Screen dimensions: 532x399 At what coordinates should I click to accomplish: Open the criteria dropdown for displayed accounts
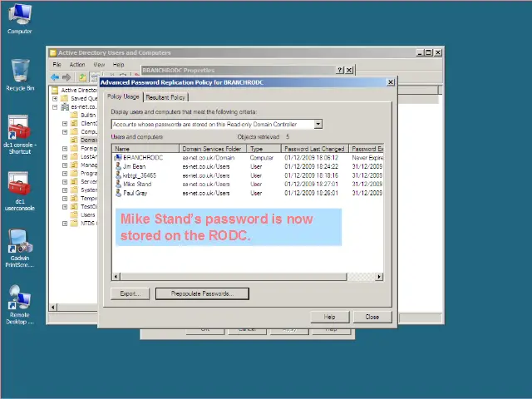point(318,124)
